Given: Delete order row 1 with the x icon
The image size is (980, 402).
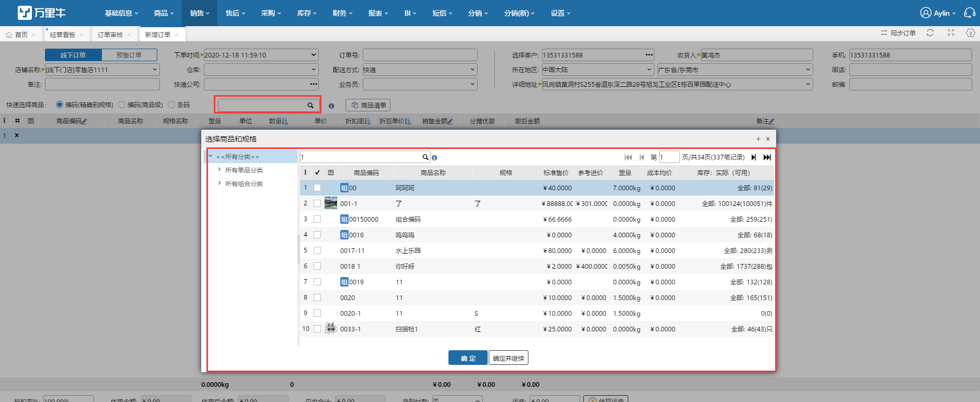Looking at the screenshot, I should pyautogui.click(x=17, y=135).
